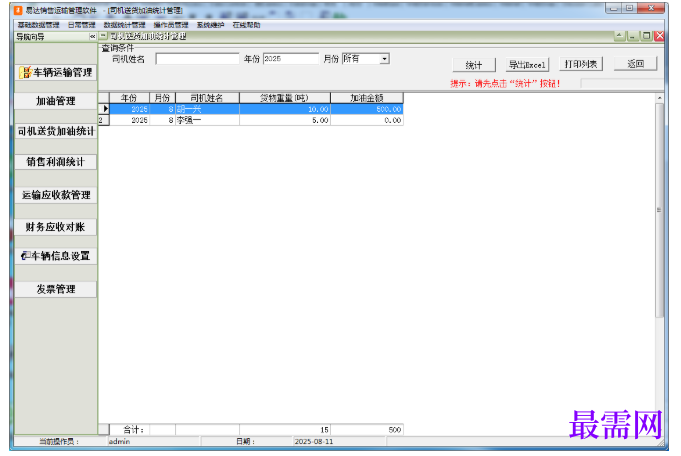
Task: Open 发票管理 in the sidebar
Action: (x=56, y=289)
